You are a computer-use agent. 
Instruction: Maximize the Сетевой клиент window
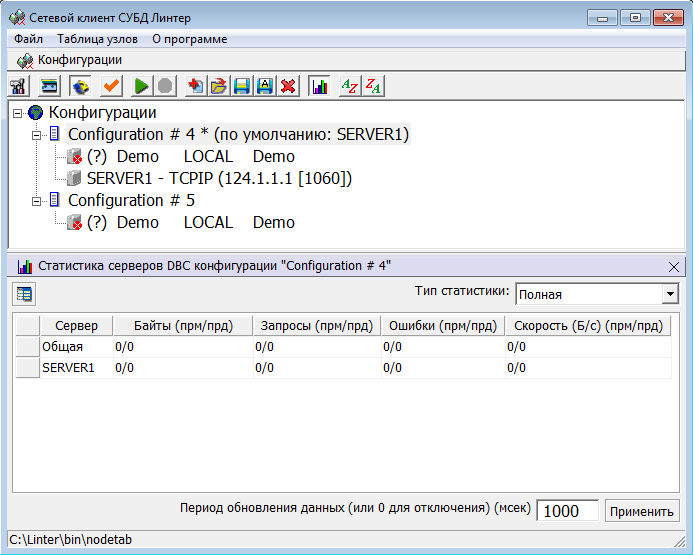coord(635,18)
